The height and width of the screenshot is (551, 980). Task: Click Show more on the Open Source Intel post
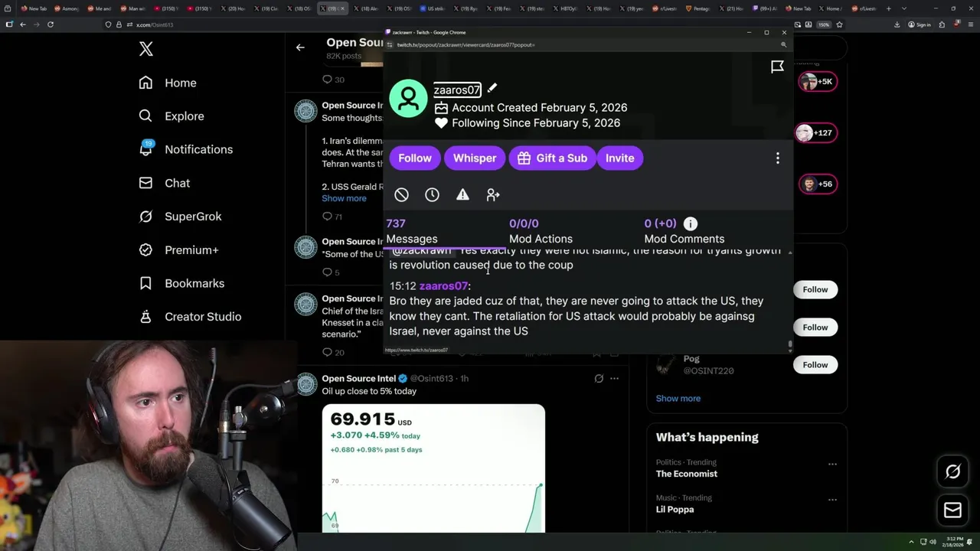click(x=344, y=198)
